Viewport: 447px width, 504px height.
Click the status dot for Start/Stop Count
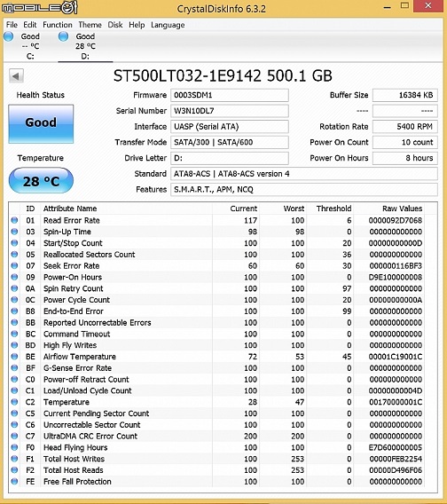tap(14, 243)
